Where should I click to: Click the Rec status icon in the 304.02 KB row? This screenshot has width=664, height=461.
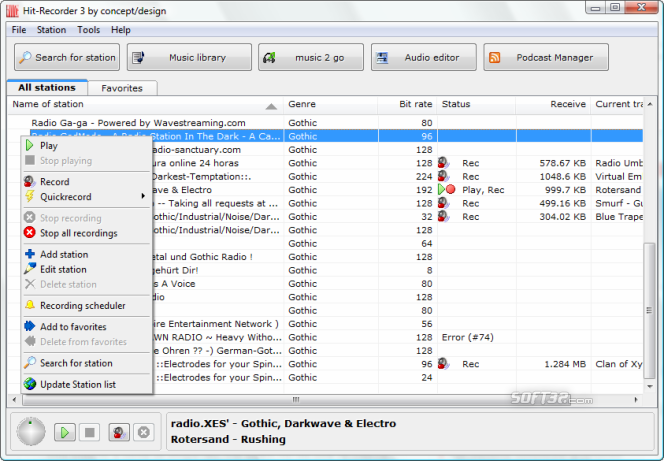[x=443, y=216]
